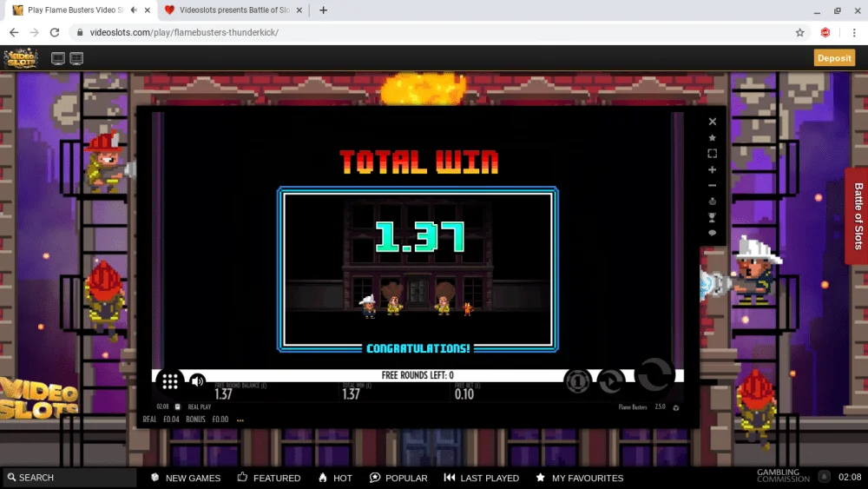The image size is (868, 489).
Task: Click the Bonus £0.00 balance text
Action: click(207, 420)
